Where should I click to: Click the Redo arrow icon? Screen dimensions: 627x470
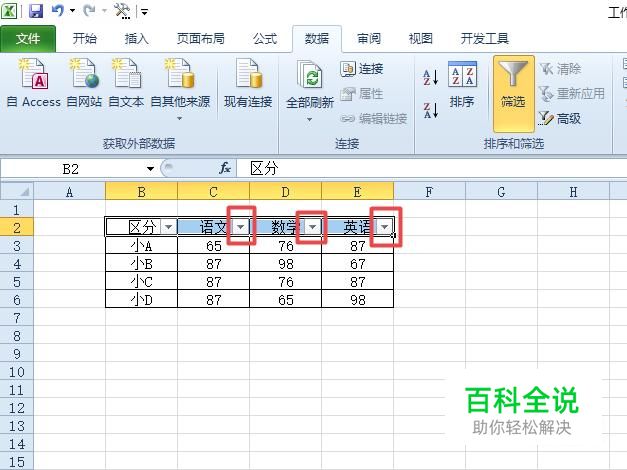click(89, 11)
